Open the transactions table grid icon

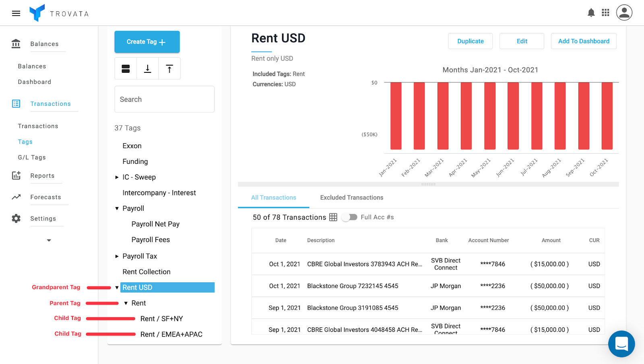click(333, 217)
